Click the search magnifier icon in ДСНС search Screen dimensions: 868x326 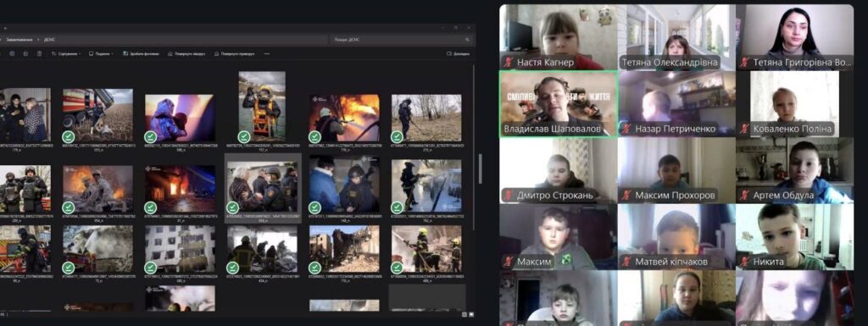(467, 40)
